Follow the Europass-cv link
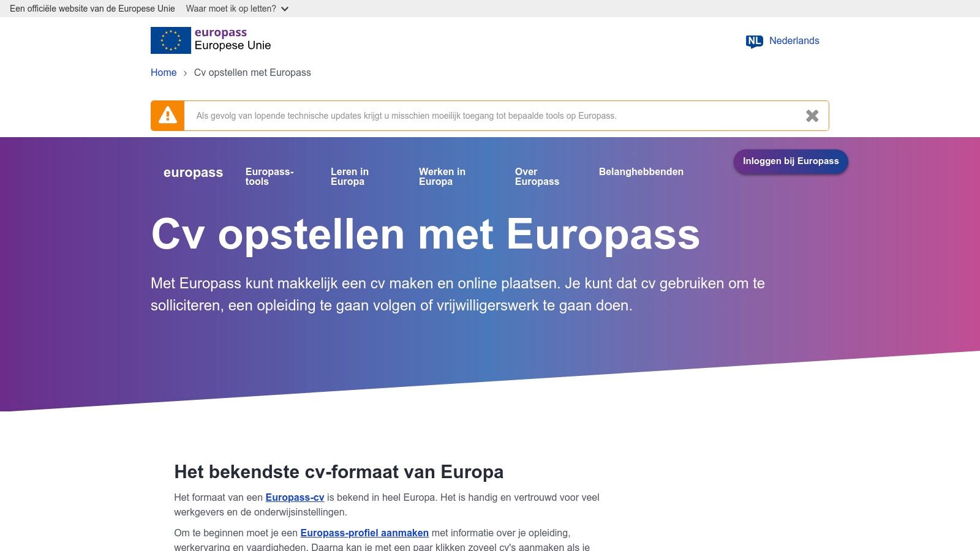This screenshot has height=551, width=980. pos(295,498)
